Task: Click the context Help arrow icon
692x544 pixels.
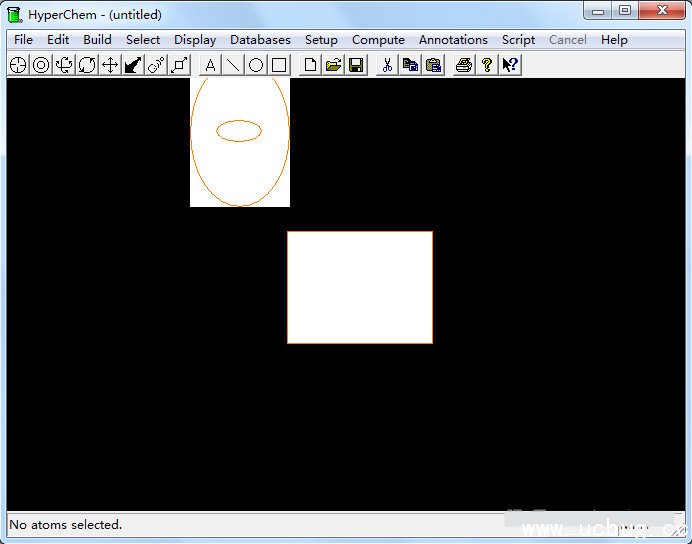Action: point(510,65)
